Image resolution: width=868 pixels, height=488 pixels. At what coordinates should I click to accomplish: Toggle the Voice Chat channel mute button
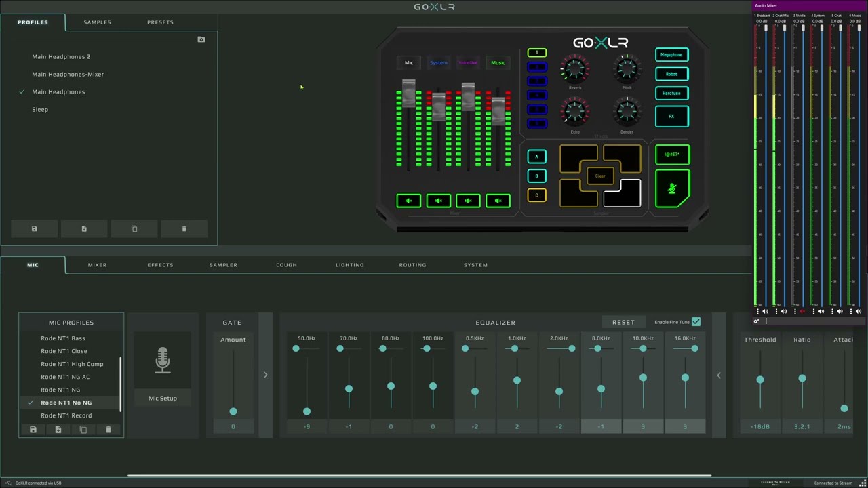(469, 201)
